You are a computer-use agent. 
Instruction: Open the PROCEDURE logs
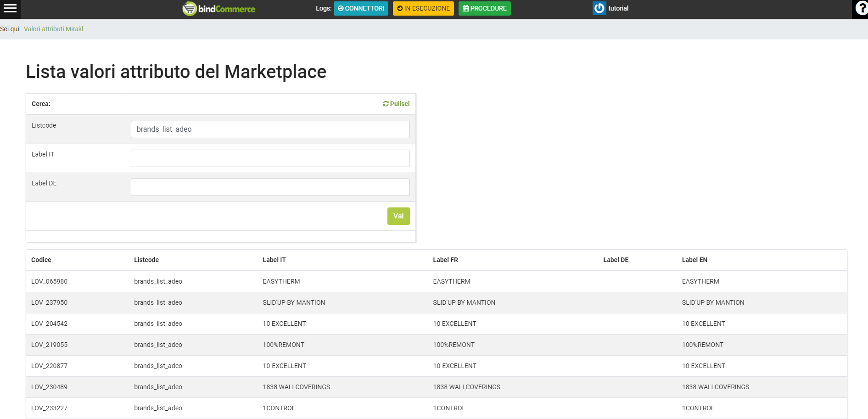pyautogui.click(x=484, y=8)
